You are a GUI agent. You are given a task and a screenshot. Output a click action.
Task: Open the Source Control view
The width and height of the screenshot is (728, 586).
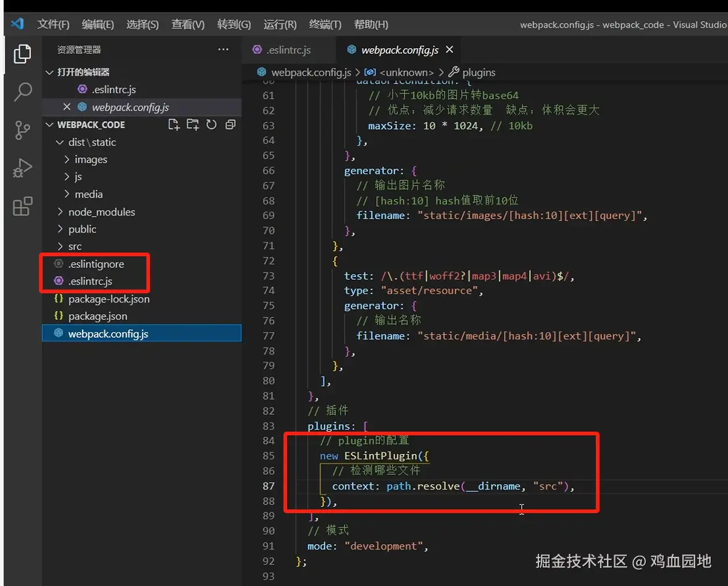click(22, 130)
